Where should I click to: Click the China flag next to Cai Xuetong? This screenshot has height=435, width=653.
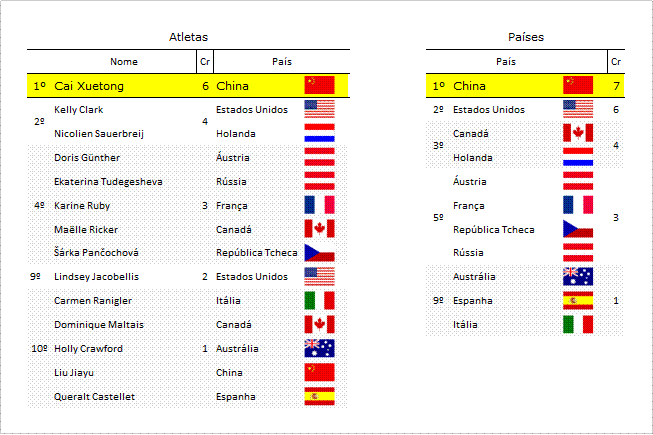319,85
